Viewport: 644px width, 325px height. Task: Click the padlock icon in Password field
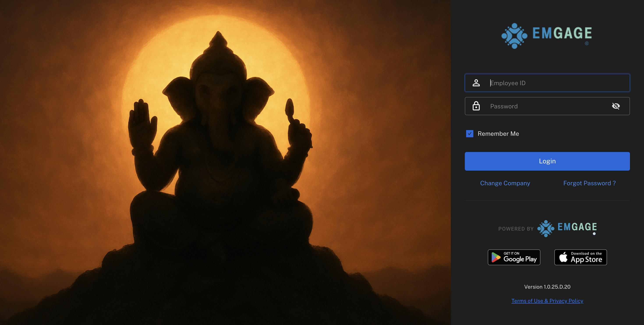(x=476, y=106)
